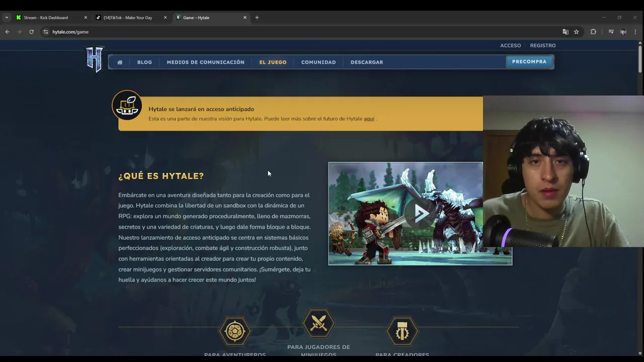Viewport: 644px width, 362px height.
Task: Select the crossed swords minigame emblem
Action: pos(318,323)
